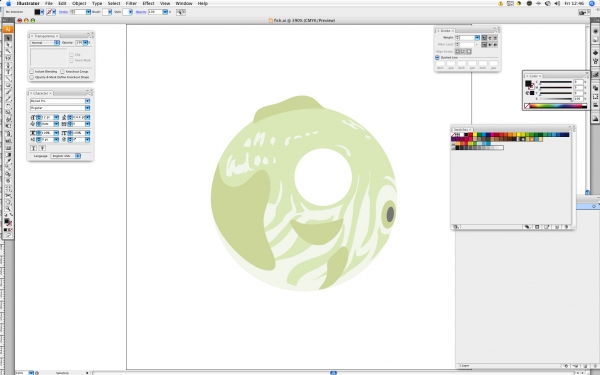This screenshot has width=600, height=375.
Task: Select the Pen tool
Action: pyautogui.click(x=8, y=65)
